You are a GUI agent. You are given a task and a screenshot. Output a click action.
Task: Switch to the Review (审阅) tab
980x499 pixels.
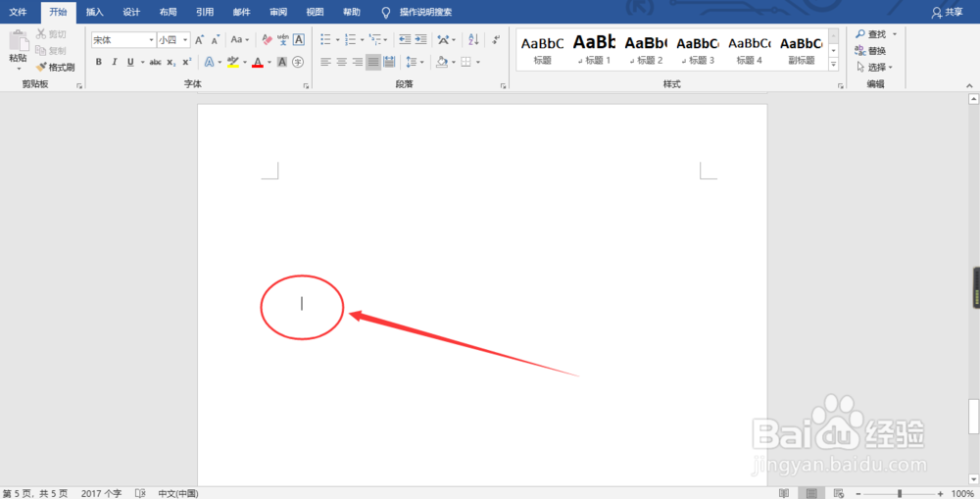click(x=278, y=12)
